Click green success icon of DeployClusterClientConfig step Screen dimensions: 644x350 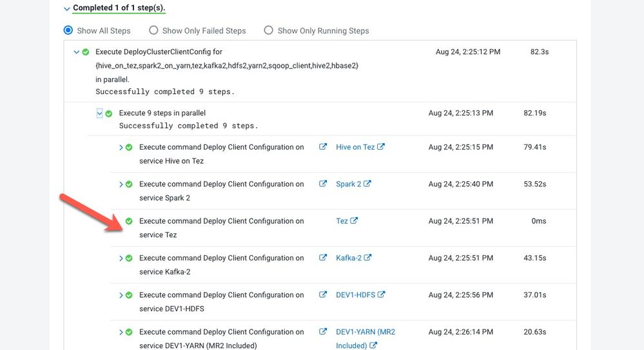(x=86, y=52)
